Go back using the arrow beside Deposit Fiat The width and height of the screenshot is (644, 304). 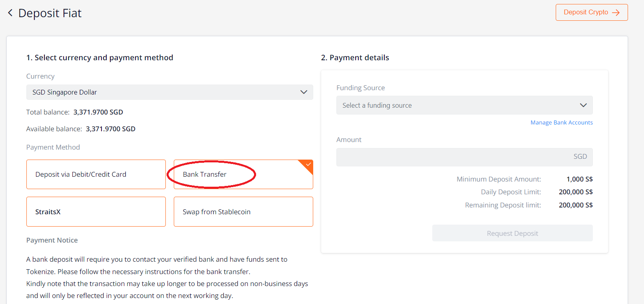[x=10, y=13]
